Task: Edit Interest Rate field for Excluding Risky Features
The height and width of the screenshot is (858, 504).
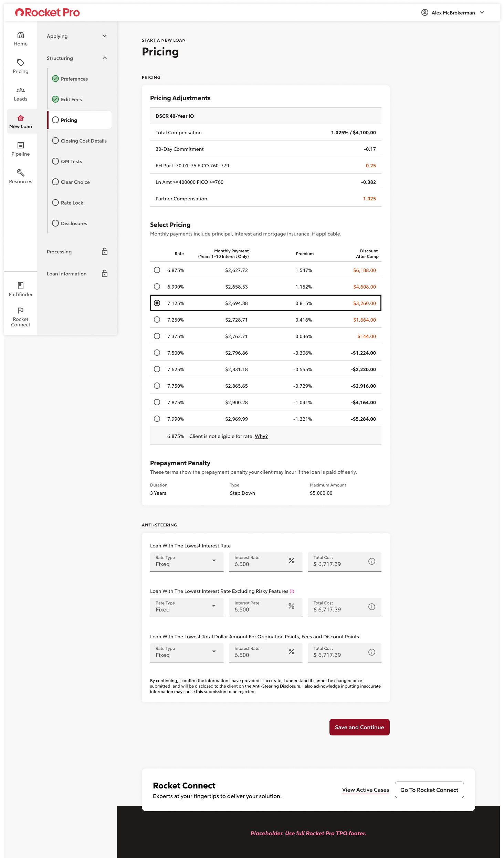Action: [265, 607]
